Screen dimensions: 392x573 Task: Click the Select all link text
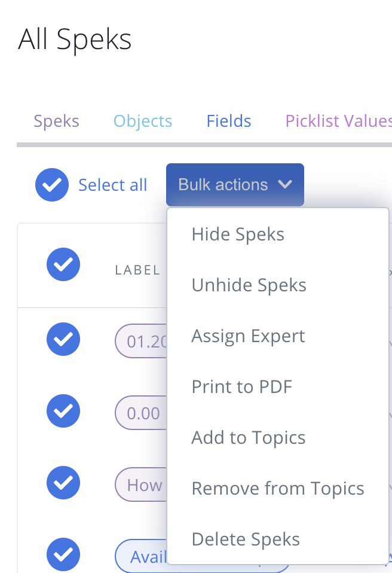pos(113,185)
